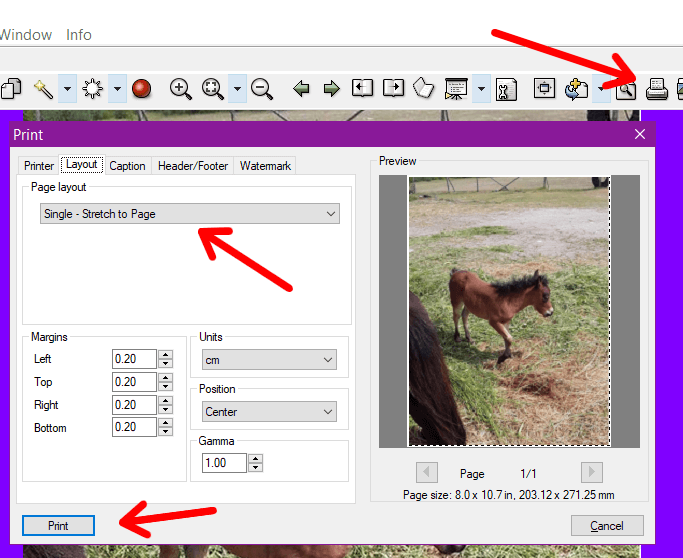Image resolution: width=683 pixels, height=558 pixels.
Task: Click the Left margin input field
Action: pos(134,359)
